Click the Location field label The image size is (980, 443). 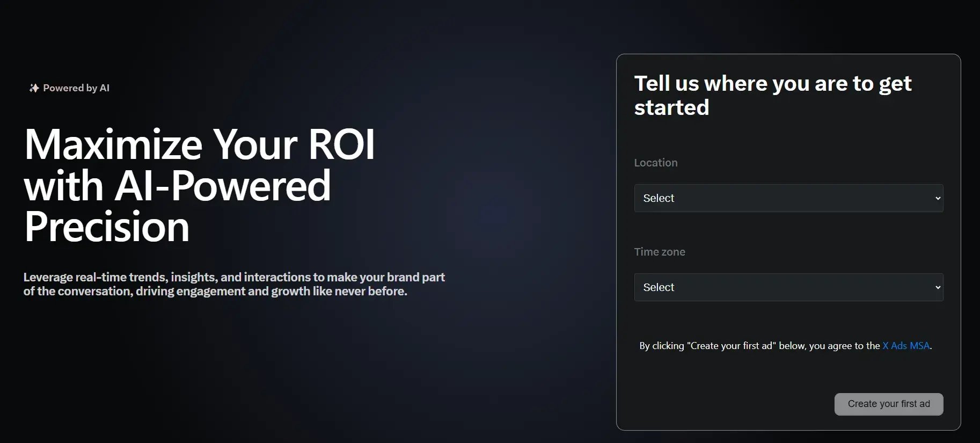(655, 163)
